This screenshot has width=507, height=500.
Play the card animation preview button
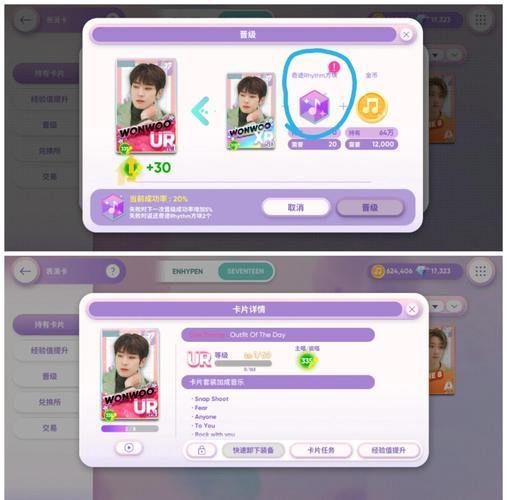[129, 448]
